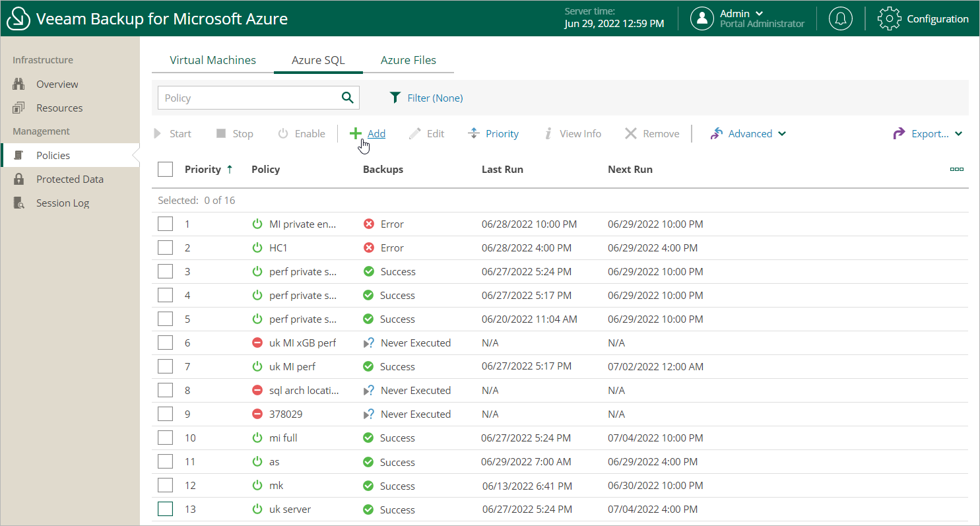Expand the Advanced dropdown menu

tap(782, 134)
